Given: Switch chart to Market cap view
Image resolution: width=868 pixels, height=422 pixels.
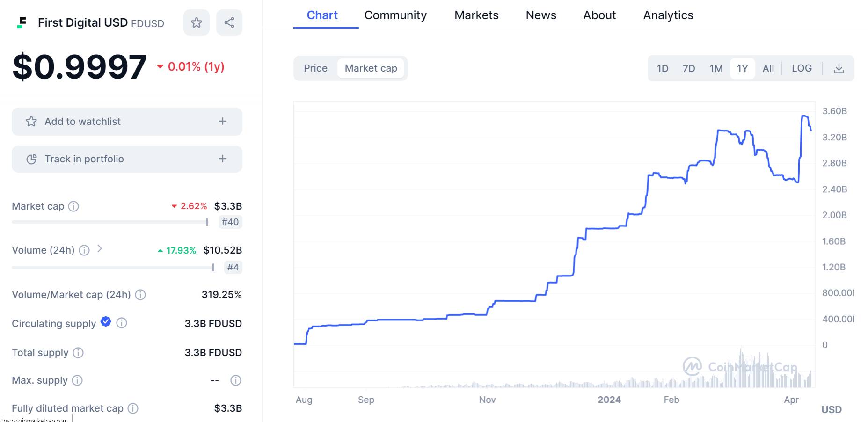Looking at the screenshot, I should (x=371, y=68).
